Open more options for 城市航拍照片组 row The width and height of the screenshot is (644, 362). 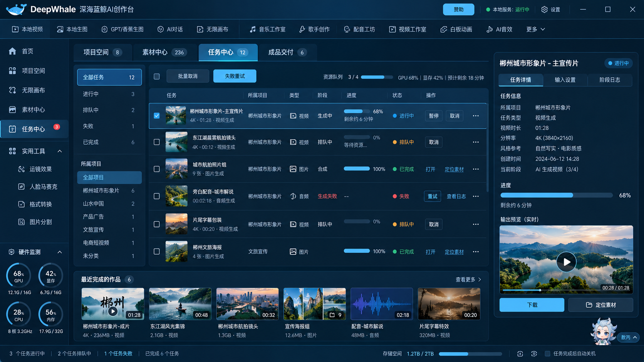click(476, 169)
